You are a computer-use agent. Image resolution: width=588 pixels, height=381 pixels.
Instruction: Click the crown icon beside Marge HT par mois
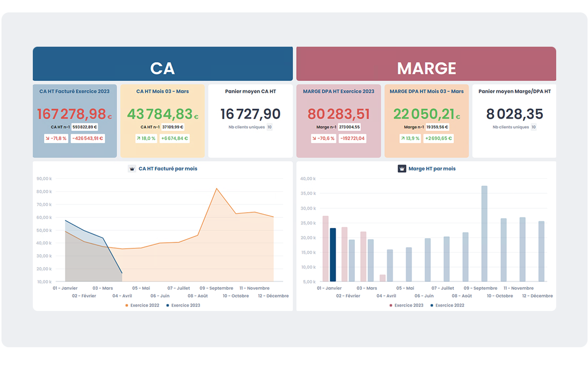click(x=402, y=168)
